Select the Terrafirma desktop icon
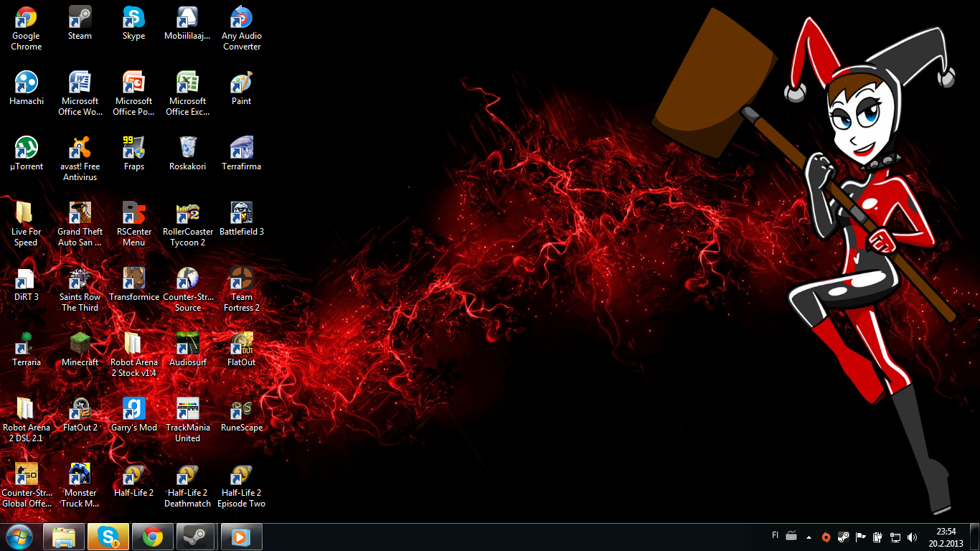Image resolution: width=980 pixels, height=551 pixels. point(242,154)
